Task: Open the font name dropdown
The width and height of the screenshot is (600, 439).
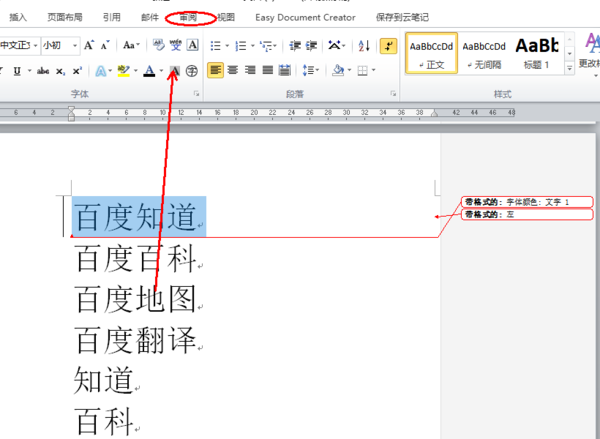Action: [36, 46]
